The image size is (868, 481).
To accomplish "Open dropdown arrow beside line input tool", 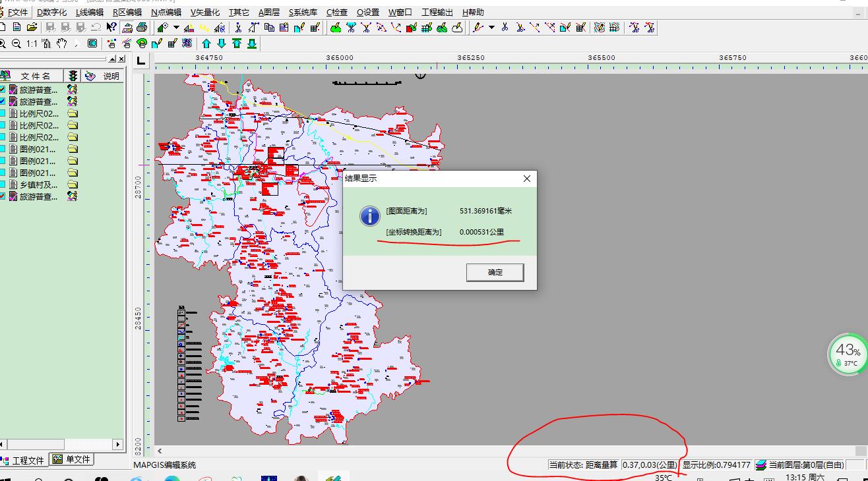I will 491,28.
